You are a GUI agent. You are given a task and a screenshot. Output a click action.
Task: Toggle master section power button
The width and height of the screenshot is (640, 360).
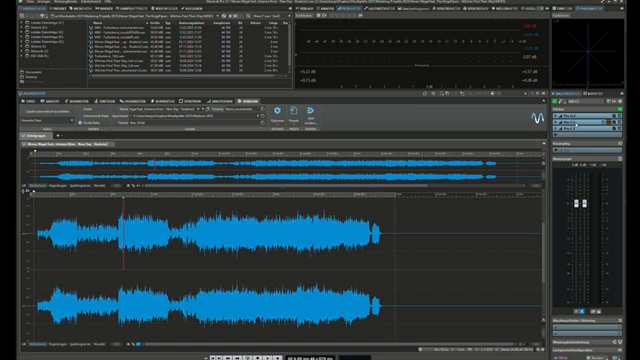tap(555, 101)
